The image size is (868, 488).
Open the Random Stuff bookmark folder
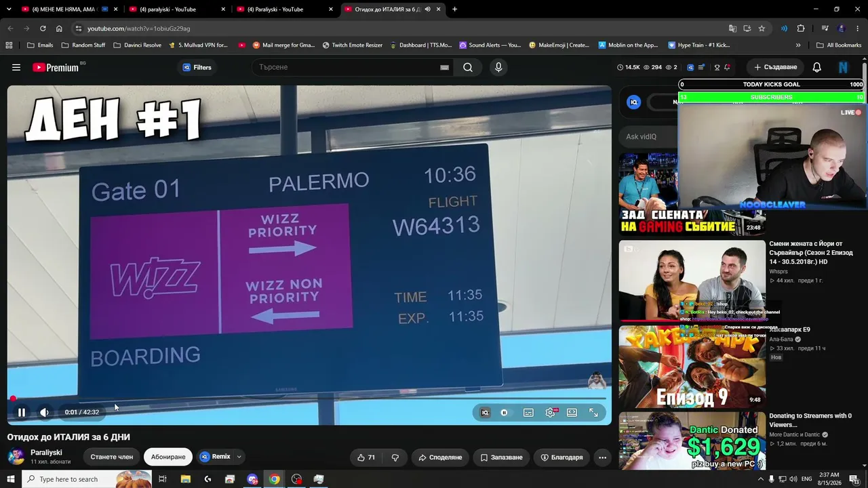coord(83,45)
